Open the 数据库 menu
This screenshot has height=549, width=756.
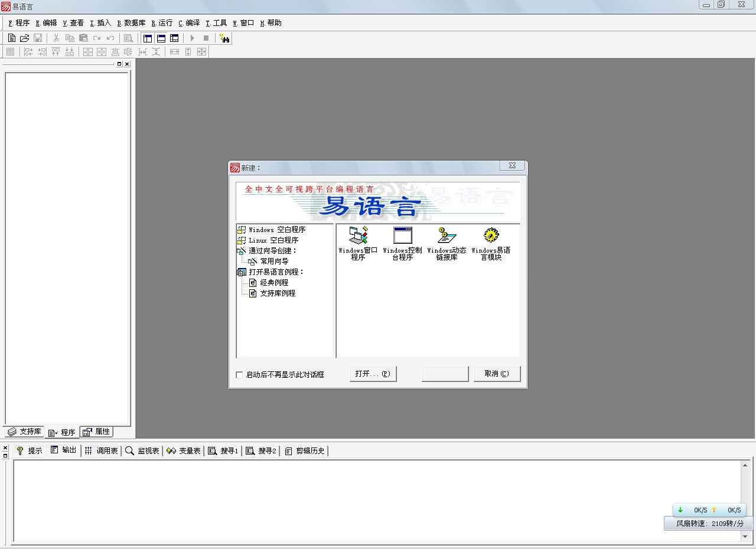(131, 23)
